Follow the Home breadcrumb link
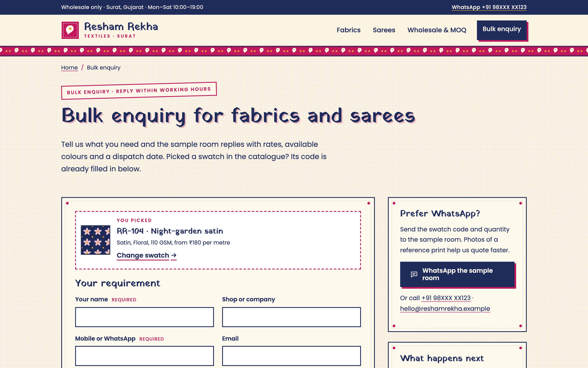 pyautogui.click(x=69, y=67)
